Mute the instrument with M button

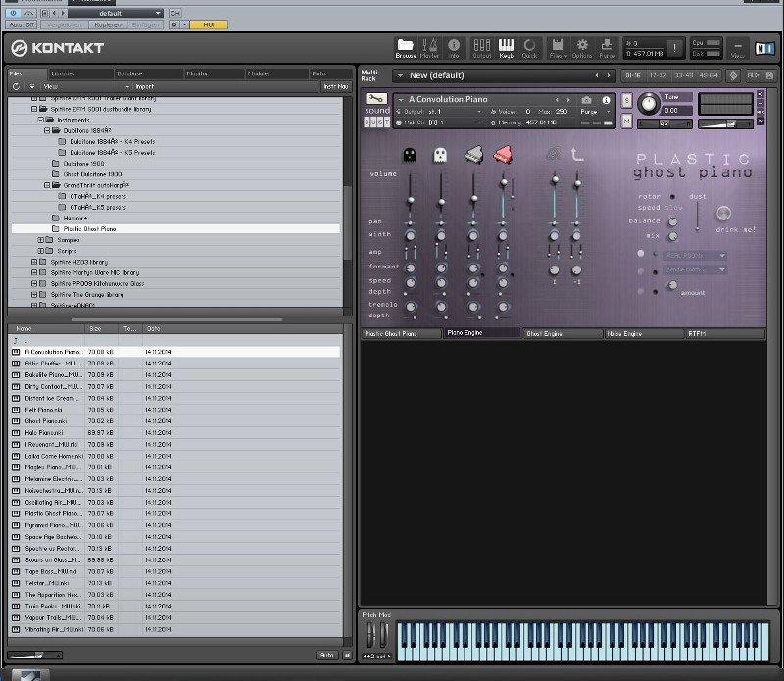coord(626,121)
